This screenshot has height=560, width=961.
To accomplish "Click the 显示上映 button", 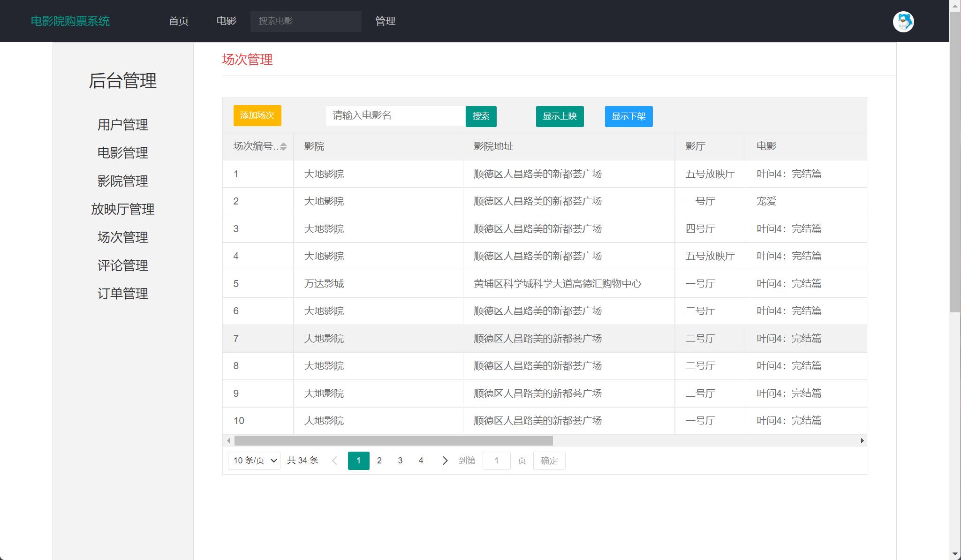I will tap(560, 116).
